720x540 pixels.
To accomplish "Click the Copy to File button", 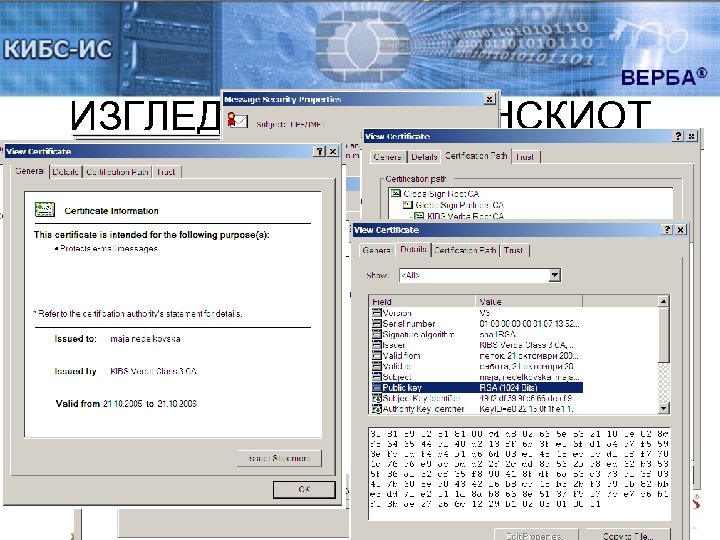I will pos(628,535).
